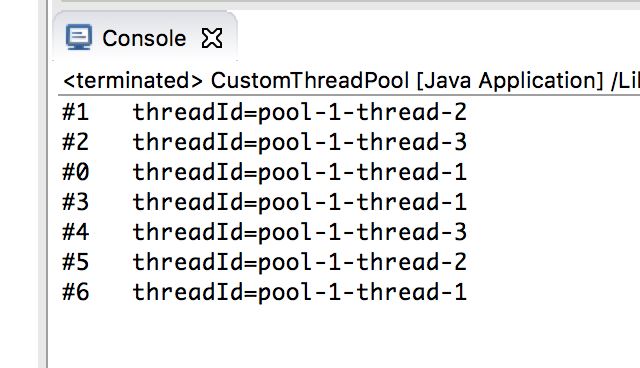Image resolution: width=640 pixels, height=368 pixels.
Task: Close the Console view tab
Action: [212, 38]
